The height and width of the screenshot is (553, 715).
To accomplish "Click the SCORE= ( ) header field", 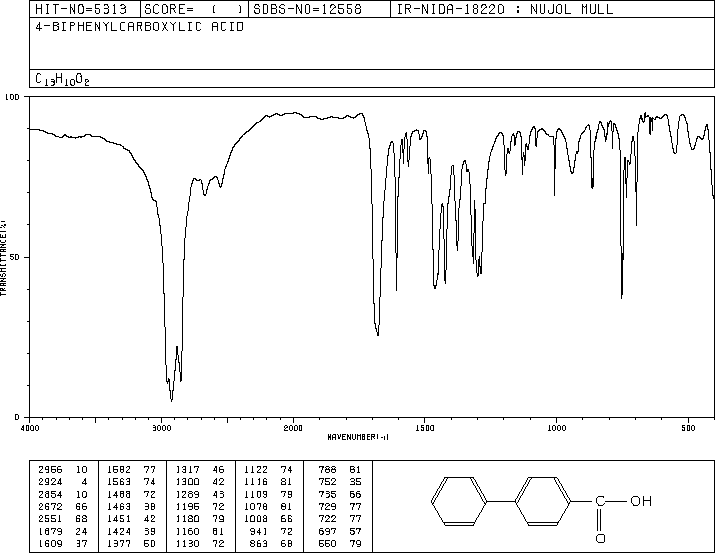I will tap(194, 9).
